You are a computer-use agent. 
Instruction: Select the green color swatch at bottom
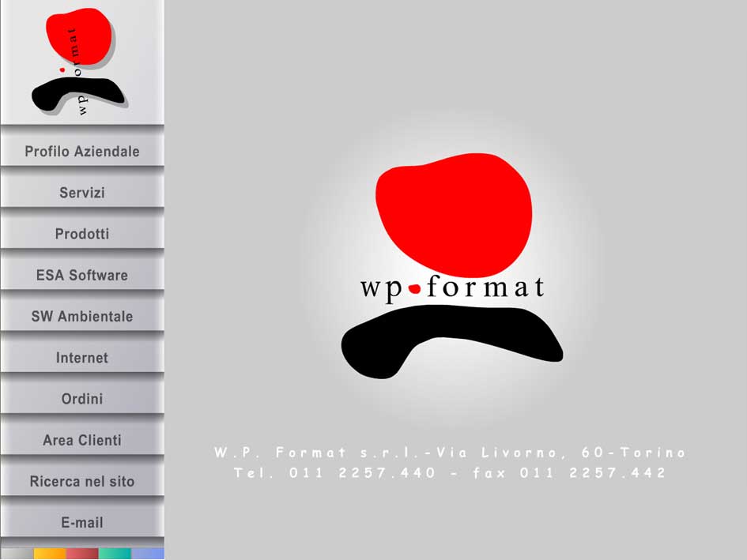(x=115, y=554)
